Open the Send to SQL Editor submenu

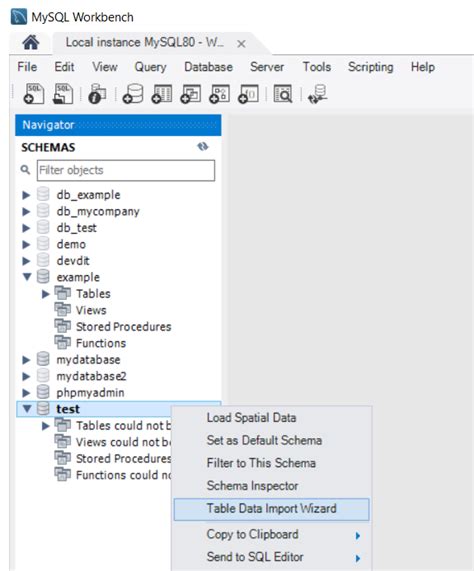(x=272, y=557)
